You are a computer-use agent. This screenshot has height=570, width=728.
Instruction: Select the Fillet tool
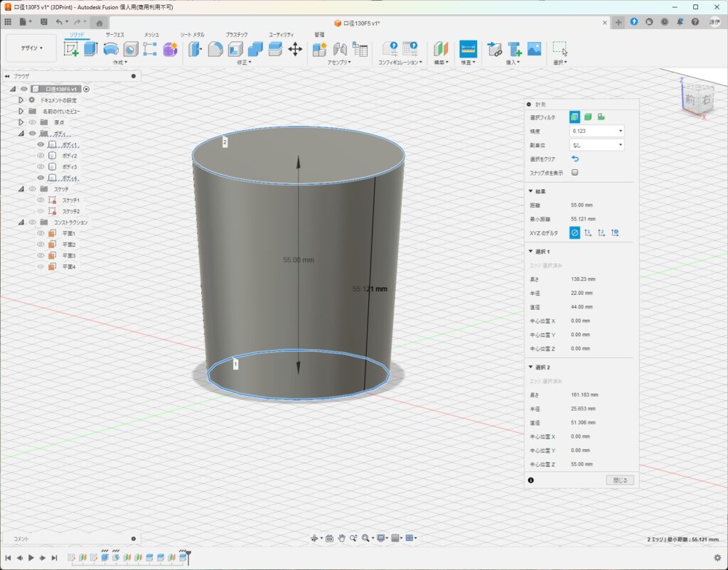pos(215,49)
